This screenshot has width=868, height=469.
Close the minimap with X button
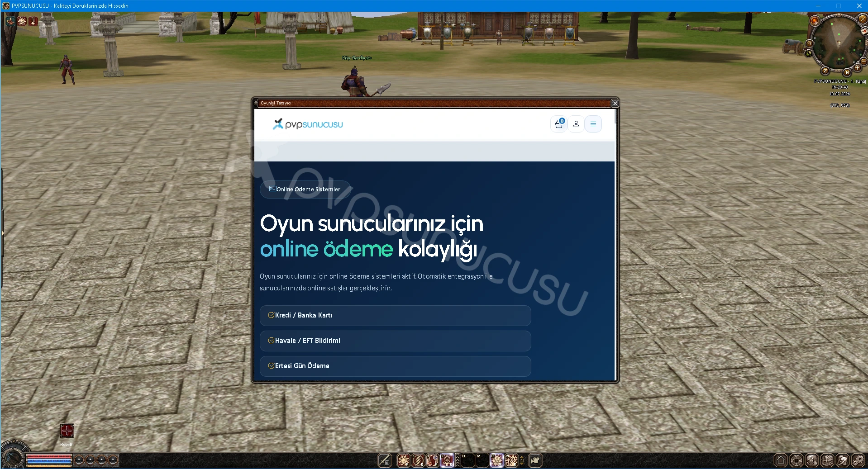pos(863,19)
